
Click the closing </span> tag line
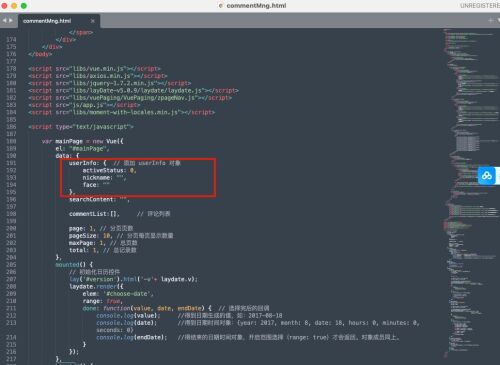[81, 32]
